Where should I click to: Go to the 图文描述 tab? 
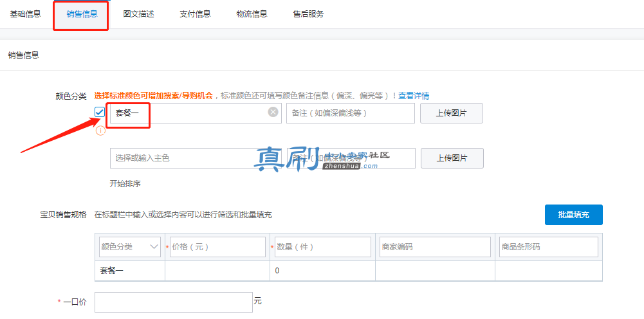139,14
